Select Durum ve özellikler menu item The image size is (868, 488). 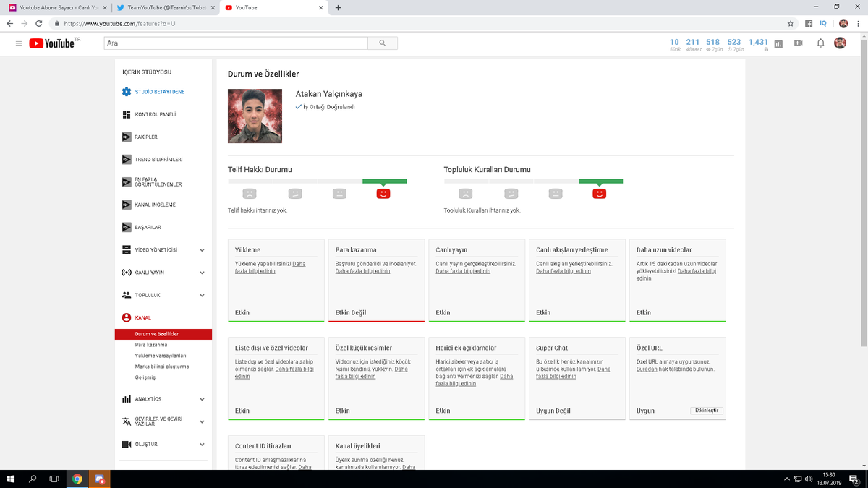tap(163, 334)
